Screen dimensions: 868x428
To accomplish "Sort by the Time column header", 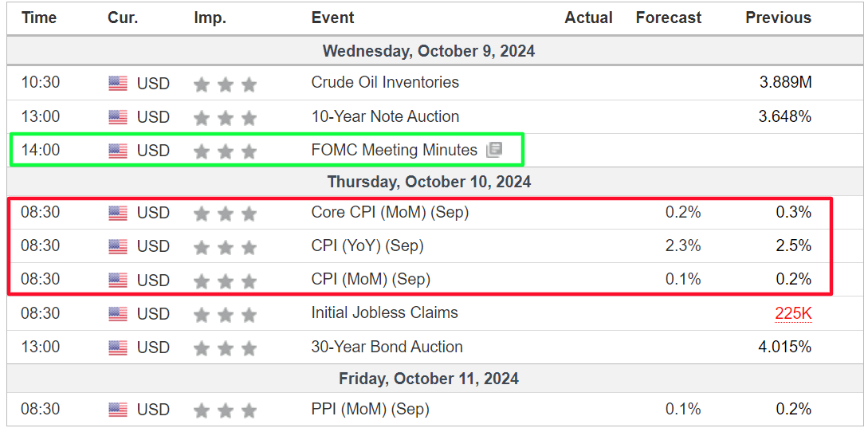I will 39,18.
